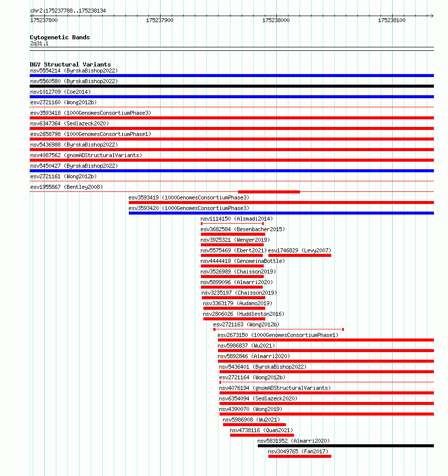Viewport: 448px width, 476px height.
Task: Open the nsv1012709 (Coe2014) variant
Action: pyautogui.click(x=60, y=92)
